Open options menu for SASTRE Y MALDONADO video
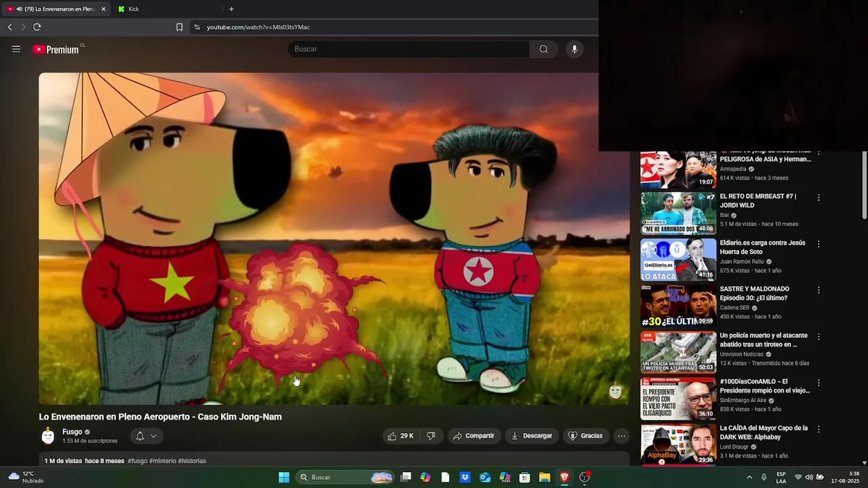This screenshot has width=868, height=488. pyautogui.click(x=818, y=290)
